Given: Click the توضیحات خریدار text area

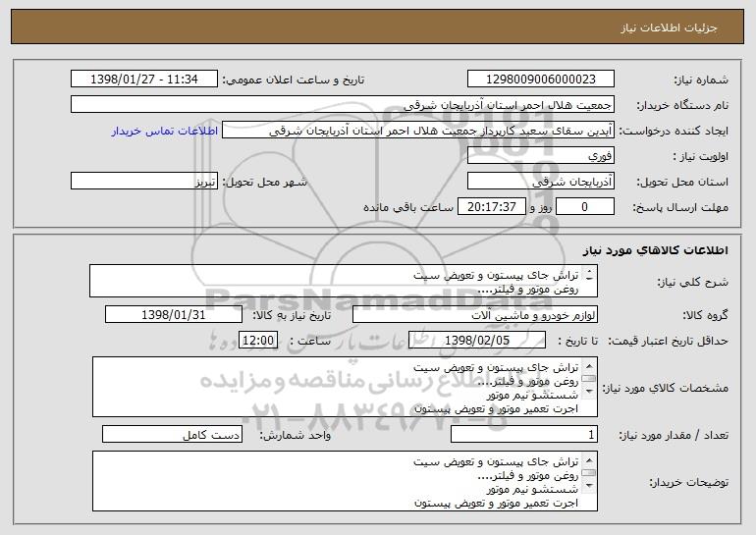Looking at the screenshot, I should coord(345,481).
